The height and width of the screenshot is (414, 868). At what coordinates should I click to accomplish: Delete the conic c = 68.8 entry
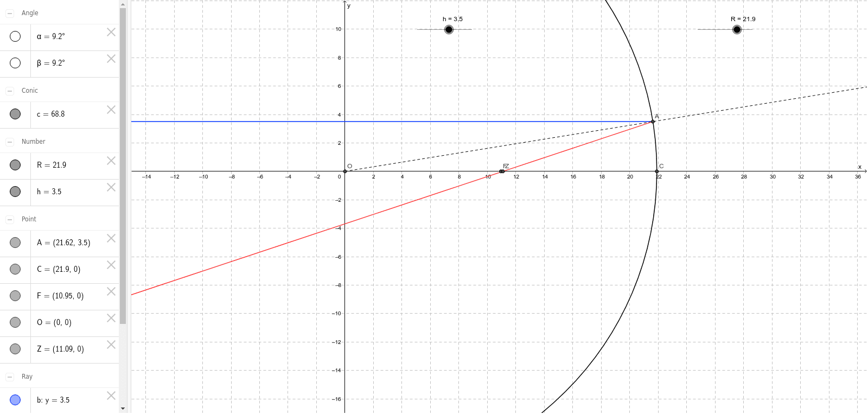pyautogui.click(x=111, y=110)
